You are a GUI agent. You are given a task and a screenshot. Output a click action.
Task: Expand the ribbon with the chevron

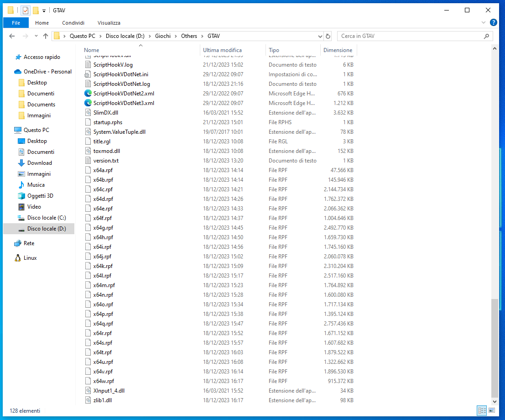tap(484, 22)
